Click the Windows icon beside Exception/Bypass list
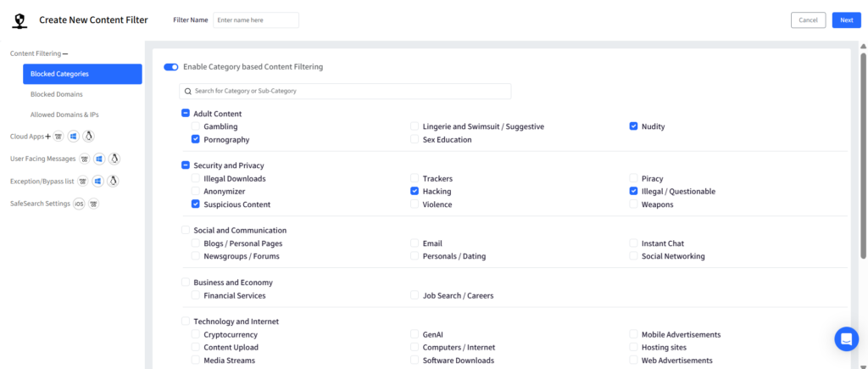 tap(98, 182)
